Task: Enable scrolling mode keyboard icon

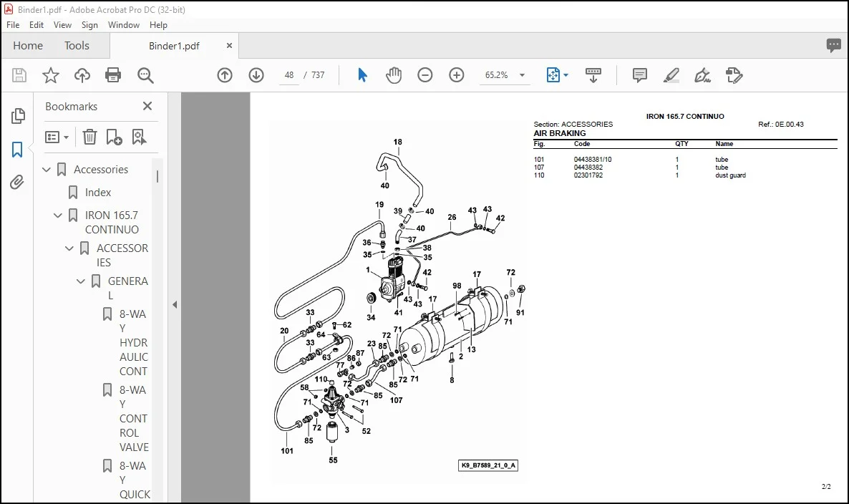Action: coord(593,75)
